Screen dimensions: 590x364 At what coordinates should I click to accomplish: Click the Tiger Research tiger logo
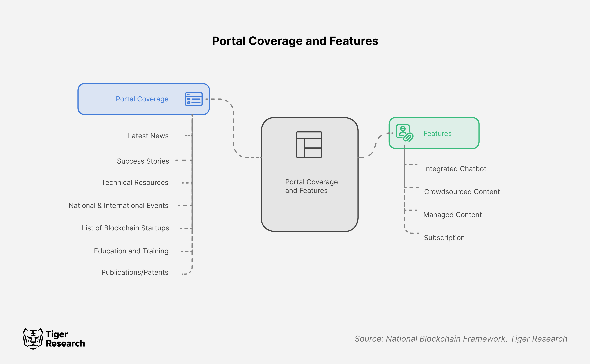[33, 339]
